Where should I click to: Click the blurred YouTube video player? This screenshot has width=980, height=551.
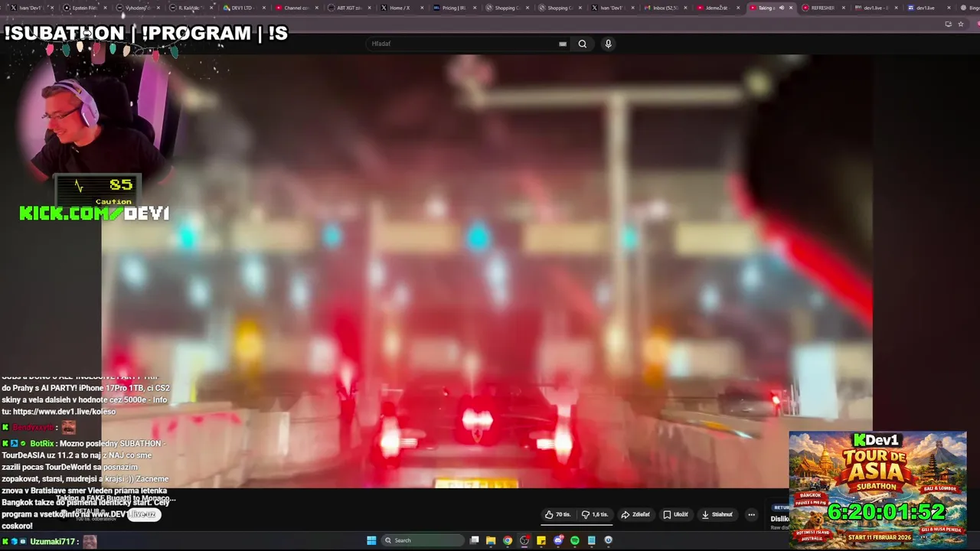pyautogui.click(x=487, y=272)
